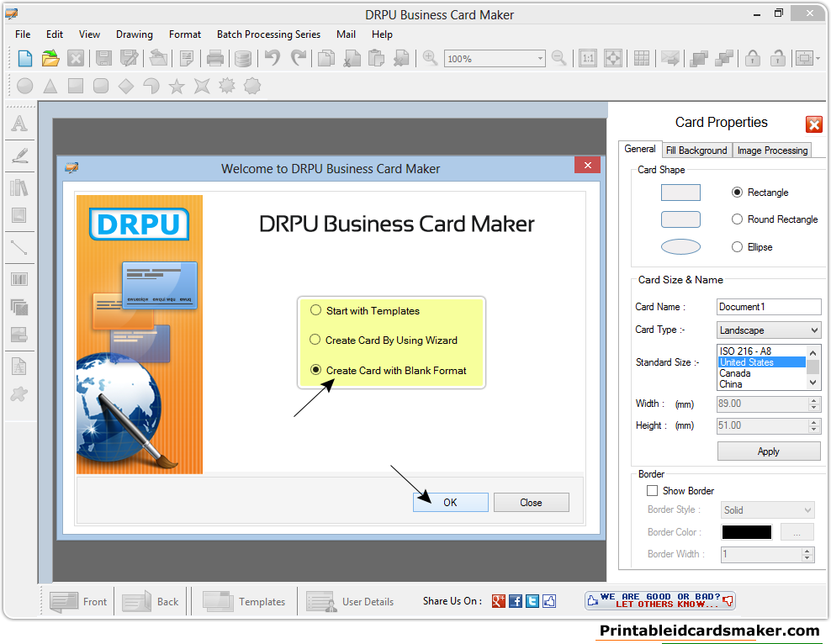Click the Save disk toolbar icon

103,58
